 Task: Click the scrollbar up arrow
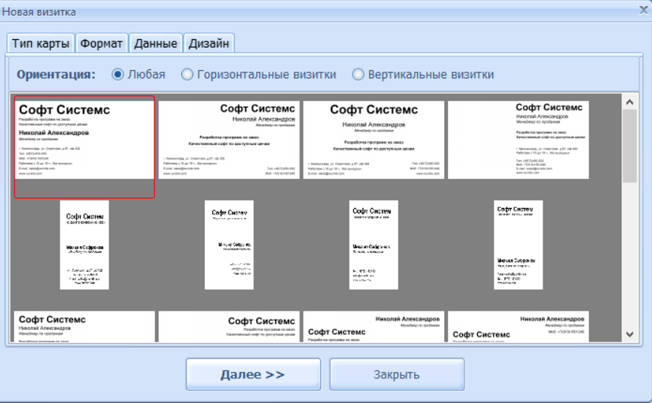[x=630, y=102]
